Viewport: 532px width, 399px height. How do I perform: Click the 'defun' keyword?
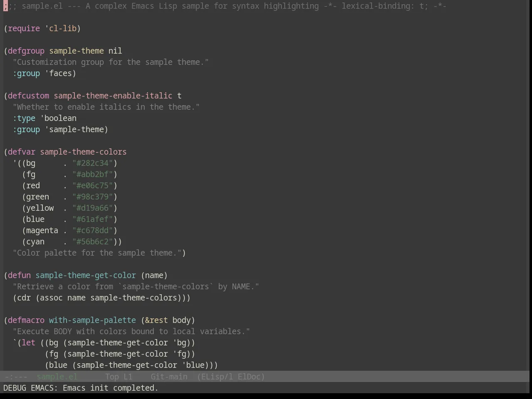click(19, 275)
